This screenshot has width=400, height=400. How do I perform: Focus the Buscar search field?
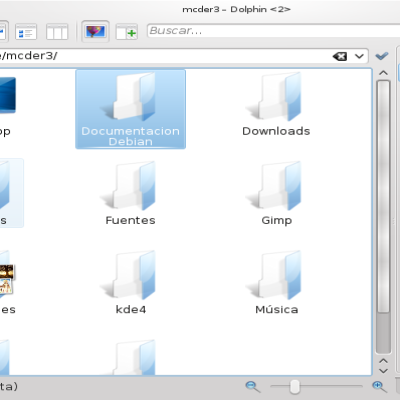coord(273,31)
